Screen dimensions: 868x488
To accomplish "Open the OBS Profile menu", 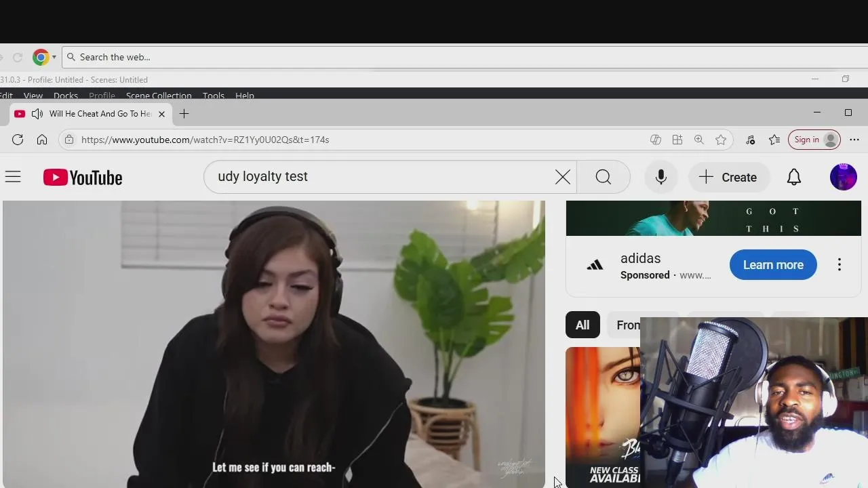I will [102, 96].
